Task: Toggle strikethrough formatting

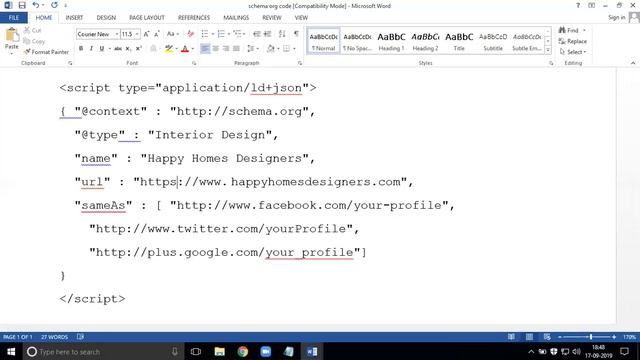Action: point(118,49)
